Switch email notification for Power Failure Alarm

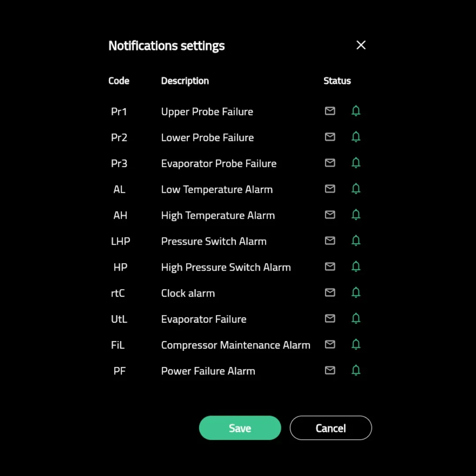pos(330,371)
